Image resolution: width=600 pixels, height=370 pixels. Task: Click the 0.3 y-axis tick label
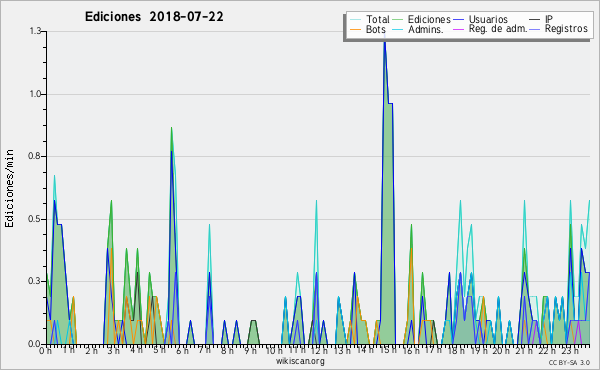point(35,281)
